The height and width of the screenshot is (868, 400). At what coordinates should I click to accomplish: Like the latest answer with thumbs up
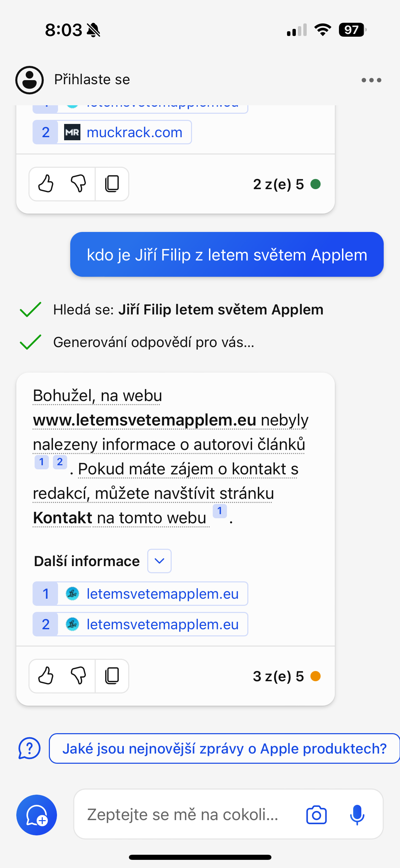(x=46, y=676)
